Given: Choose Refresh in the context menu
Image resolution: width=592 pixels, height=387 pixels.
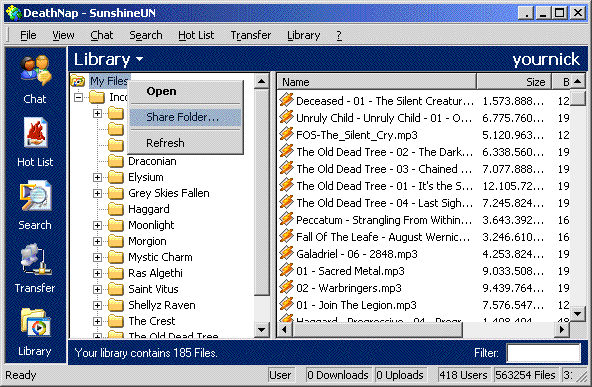Looking at the screenshot, I should point(185,143).
